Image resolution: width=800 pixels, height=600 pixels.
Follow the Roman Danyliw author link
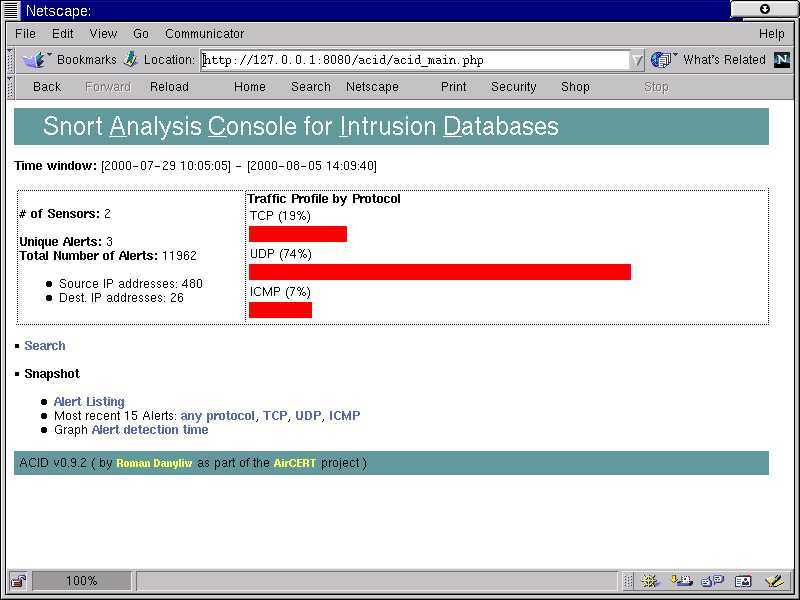click(x=154, y=463)
